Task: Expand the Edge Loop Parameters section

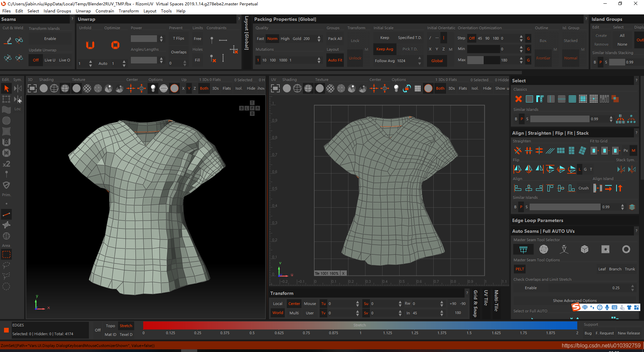Action: (x=537, y=220)
